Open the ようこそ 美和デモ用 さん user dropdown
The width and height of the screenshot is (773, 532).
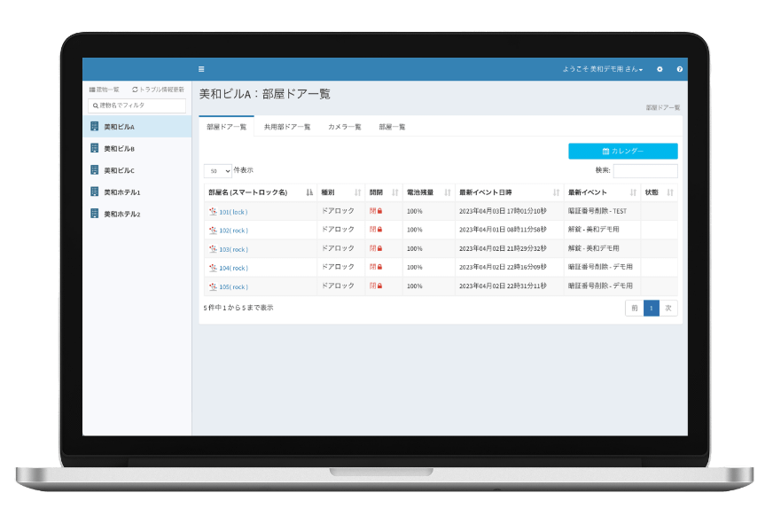pos(602,69)
